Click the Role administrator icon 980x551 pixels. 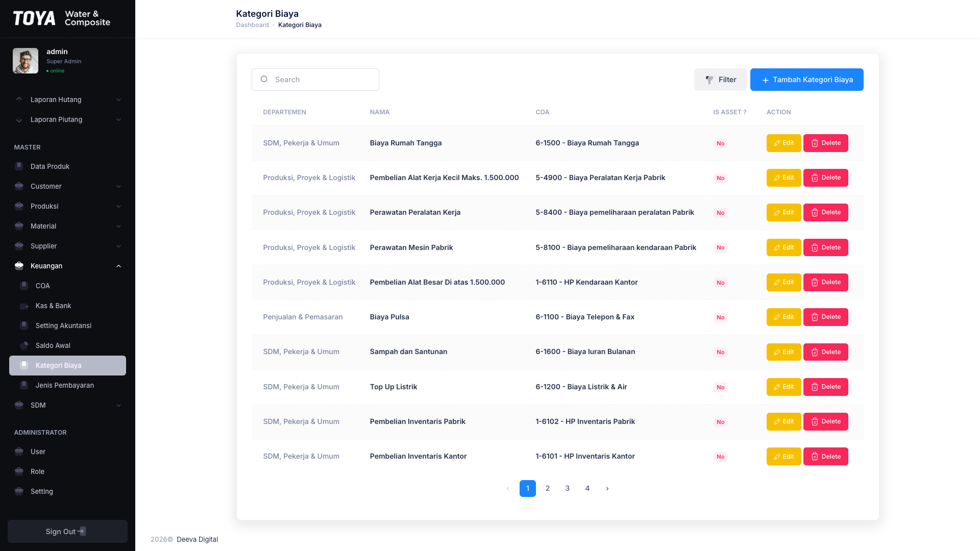pyautogui.click(x=19, y=471)
